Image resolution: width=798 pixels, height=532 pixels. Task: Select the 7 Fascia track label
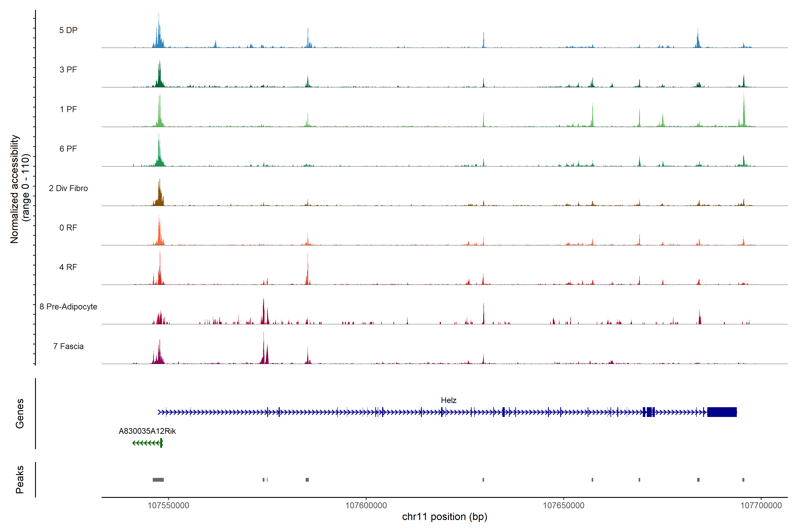click(68, 346)
